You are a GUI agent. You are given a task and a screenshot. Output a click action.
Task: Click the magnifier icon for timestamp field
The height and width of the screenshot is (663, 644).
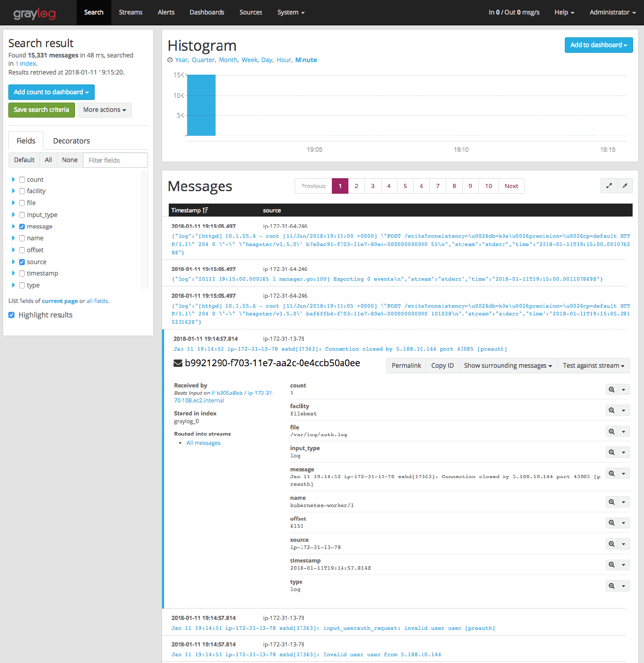point(611,565)
